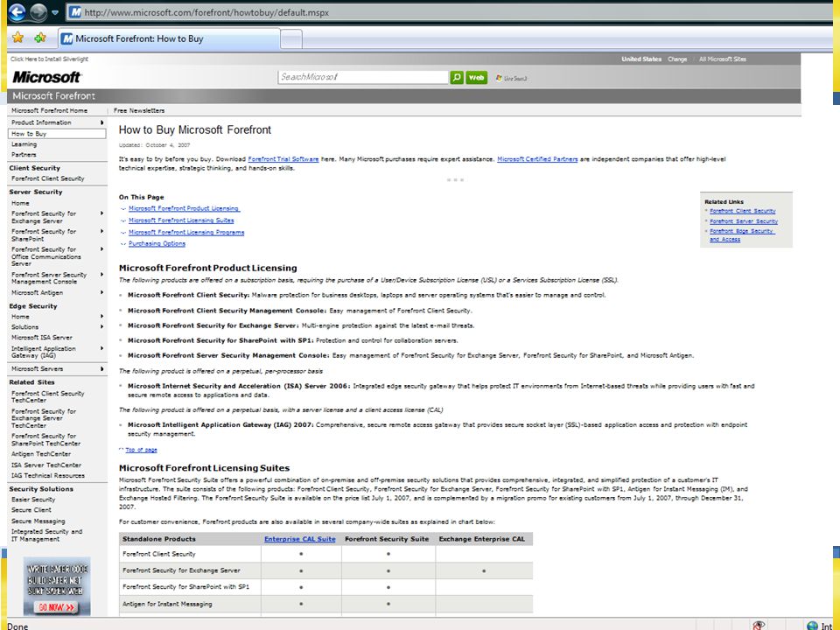Click Microsoft Certified Partners link
This screenshot has width=840, height=630.
coord(537,159)
